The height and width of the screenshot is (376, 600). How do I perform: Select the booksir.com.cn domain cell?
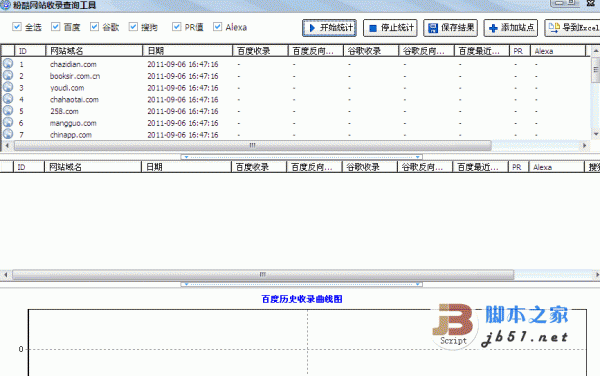[75, 76]
